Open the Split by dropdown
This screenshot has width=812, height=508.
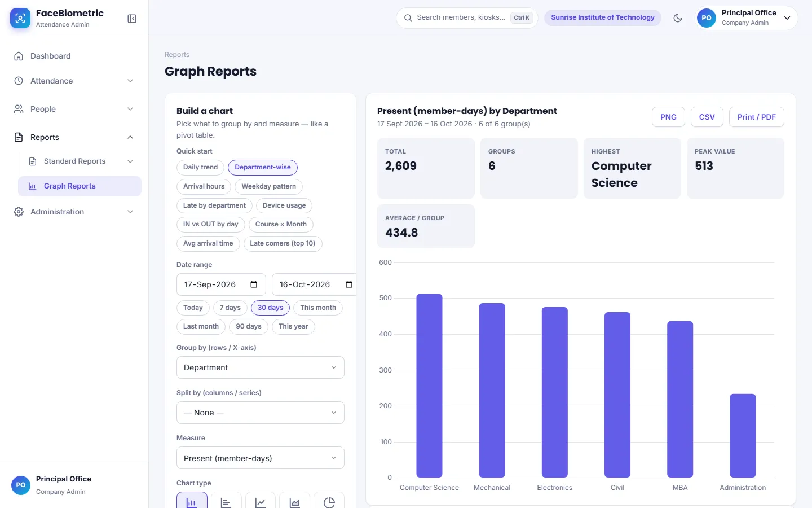click(261, 413)
